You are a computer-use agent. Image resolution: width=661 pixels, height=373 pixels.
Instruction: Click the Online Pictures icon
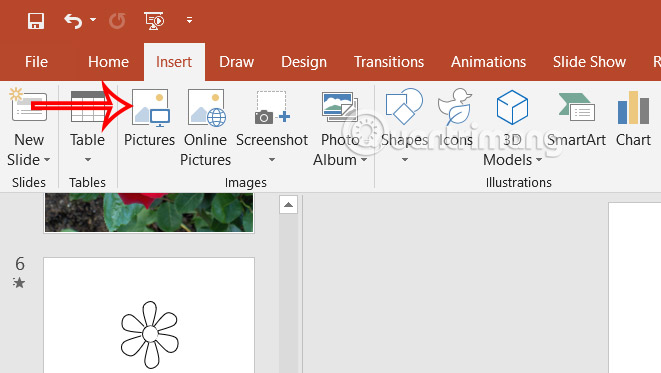pos(206,108)
